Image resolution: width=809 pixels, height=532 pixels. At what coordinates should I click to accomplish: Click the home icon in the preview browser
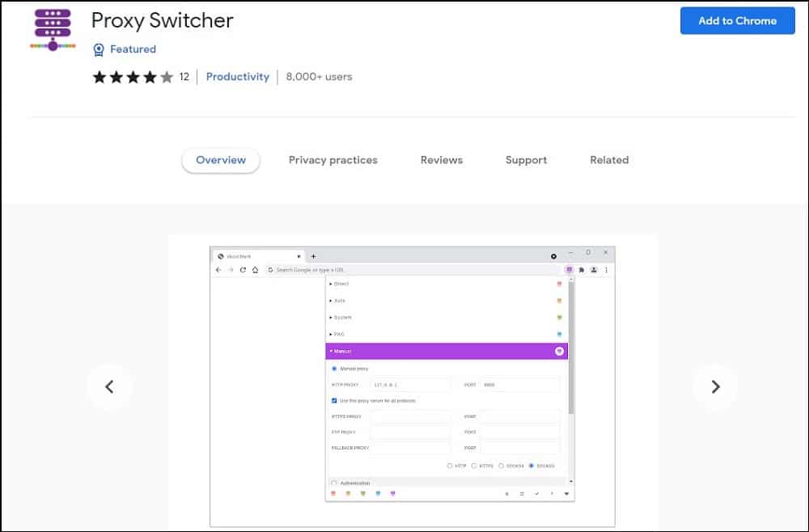pyautogui.click(x=255, y=269)
